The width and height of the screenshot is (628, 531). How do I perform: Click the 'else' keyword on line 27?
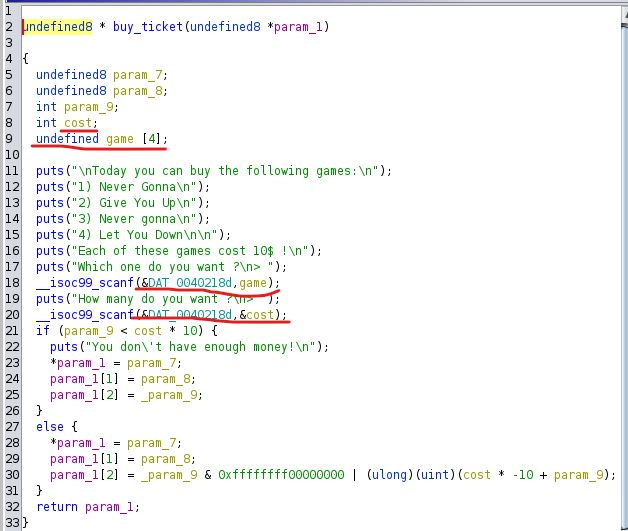(x=50, y=426)
